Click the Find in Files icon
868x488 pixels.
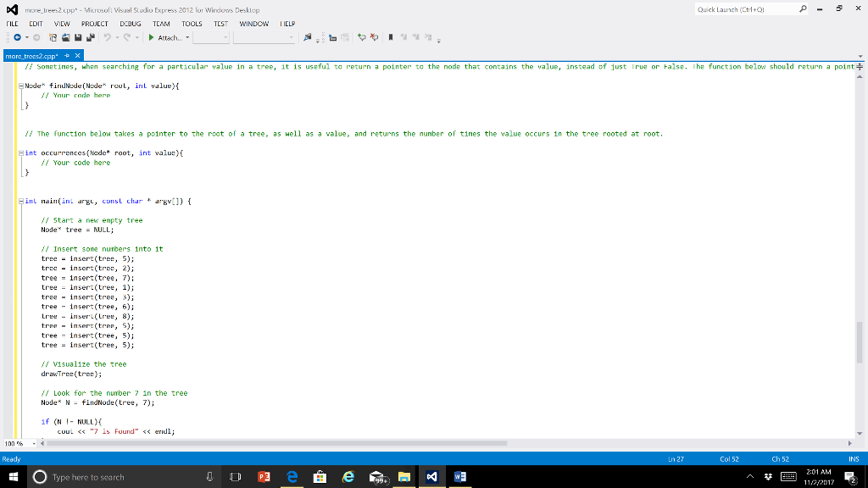(x=307, y=37)
